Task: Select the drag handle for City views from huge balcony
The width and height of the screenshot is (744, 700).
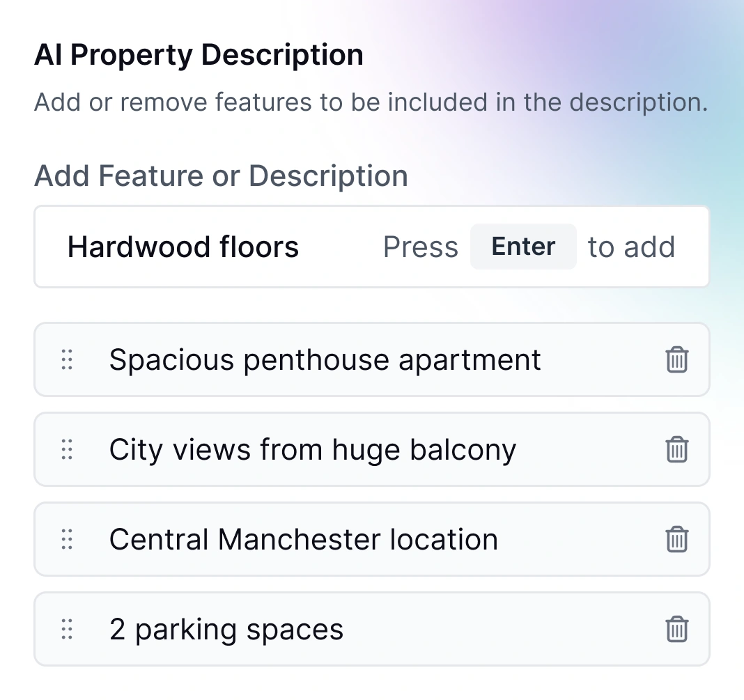Action: 67,449
